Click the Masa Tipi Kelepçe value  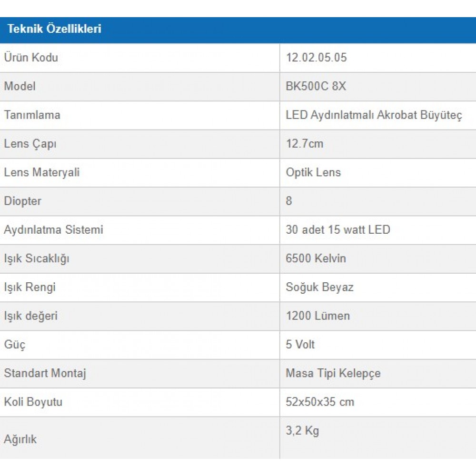[x=333, y=373]
